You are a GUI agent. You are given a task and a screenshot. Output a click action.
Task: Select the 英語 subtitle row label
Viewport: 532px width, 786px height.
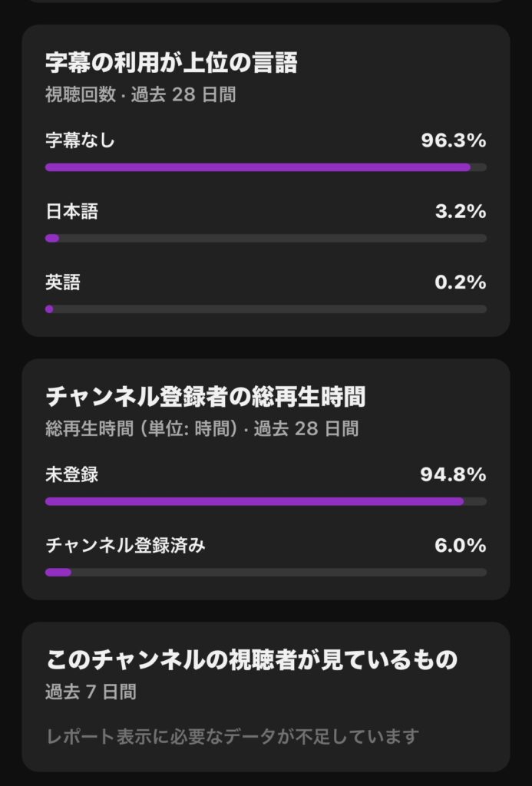tap(63, 282)
